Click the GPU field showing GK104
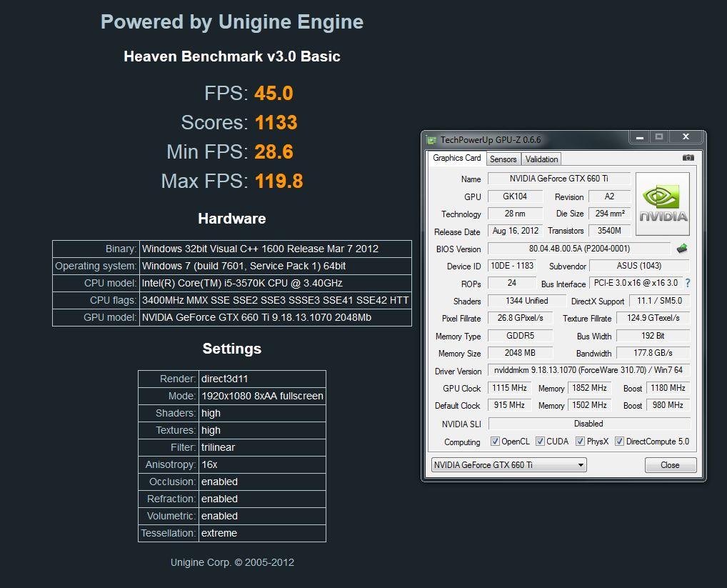This screenshot has height=588, width=727. [x=515, y=196]
